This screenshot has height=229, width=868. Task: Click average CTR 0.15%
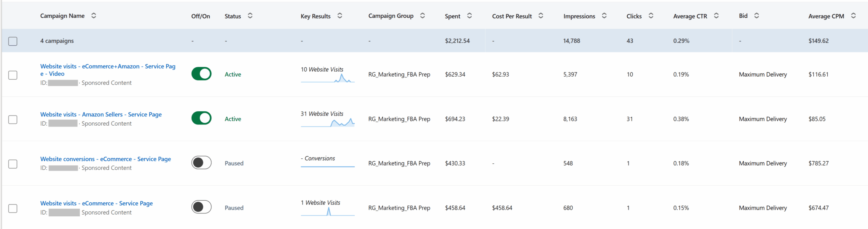tap(681, 208)
